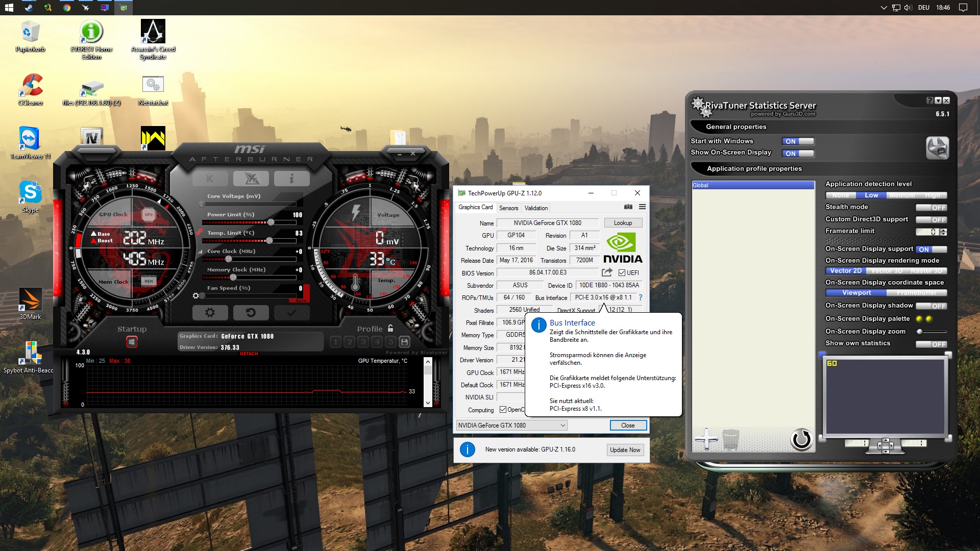The height and width of the screenshot is (551, 980).
Task: Open Kombustor via the K button in Afterburner
Action: coord(210,179)
